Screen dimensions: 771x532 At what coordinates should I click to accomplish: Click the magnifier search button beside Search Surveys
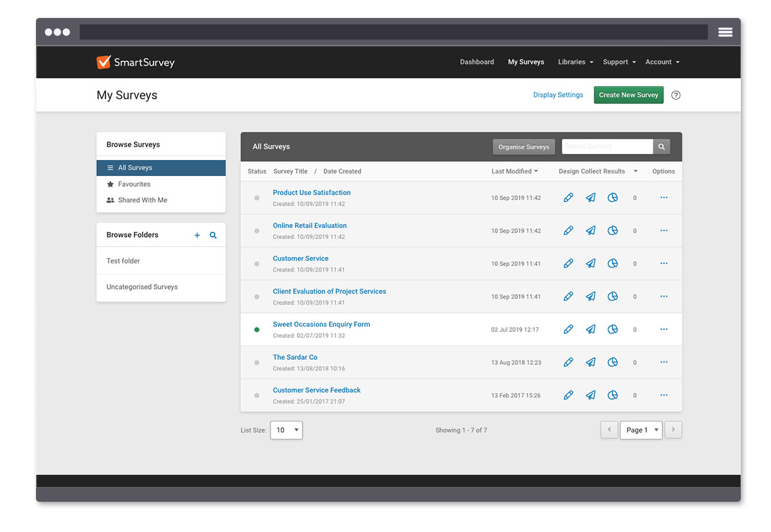[x=662, y=146]
